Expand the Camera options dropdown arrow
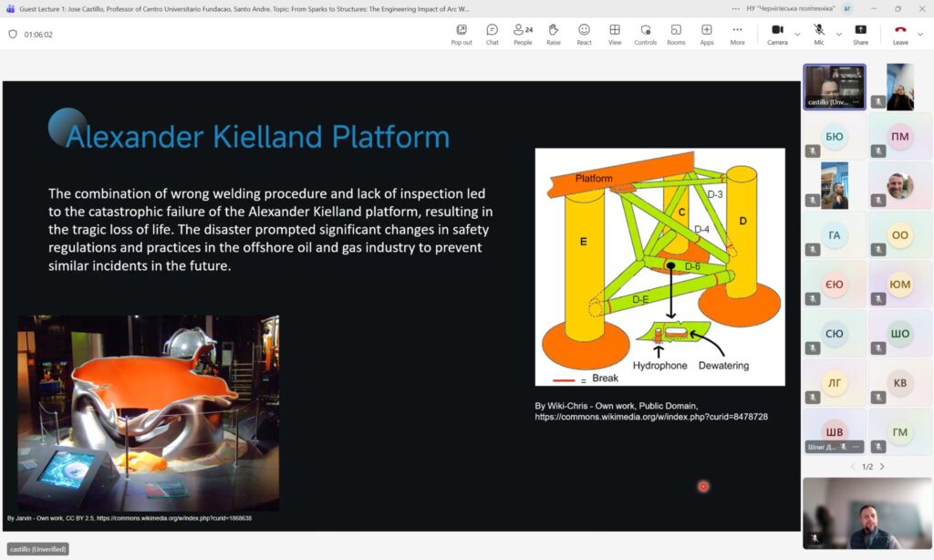Viewport: 934px width, 560px height. pos(797,35)
